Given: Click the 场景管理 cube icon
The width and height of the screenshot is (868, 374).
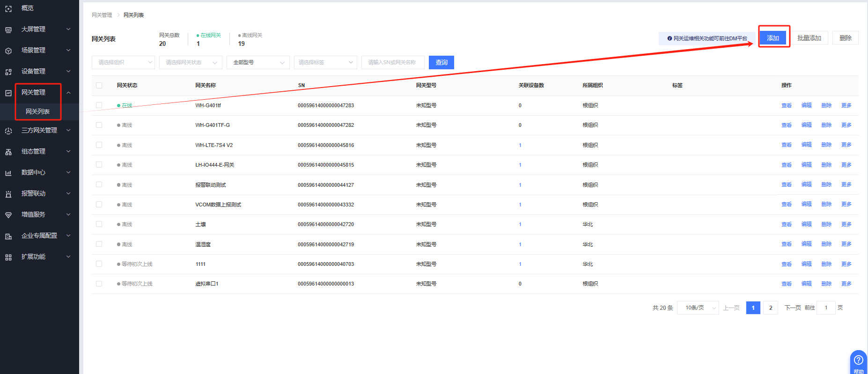Looking at the screenshot, I should [x=8, y=51].
